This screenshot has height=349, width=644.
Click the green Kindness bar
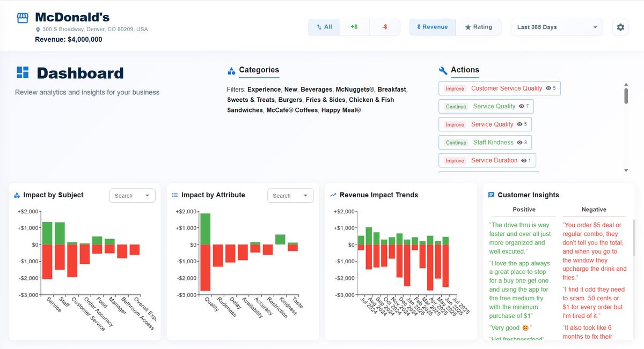[280, 240]
